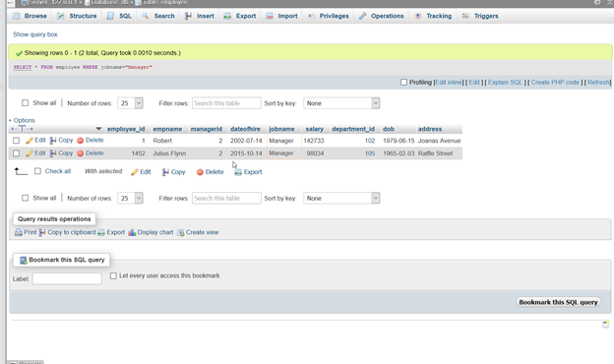
Task: Open the column header dropdown arrow
Action: (x=98, y=129)
